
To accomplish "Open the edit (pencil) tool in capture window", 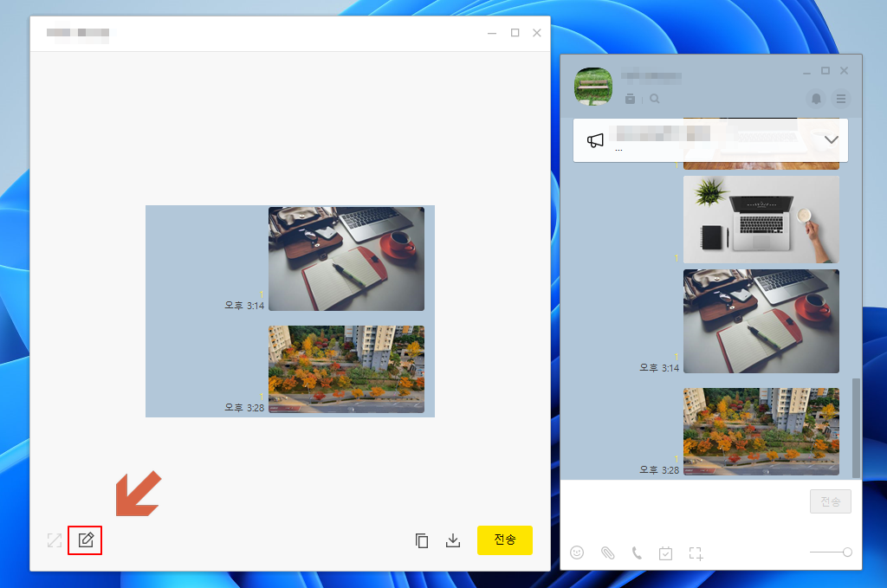I will pos(86,540).
